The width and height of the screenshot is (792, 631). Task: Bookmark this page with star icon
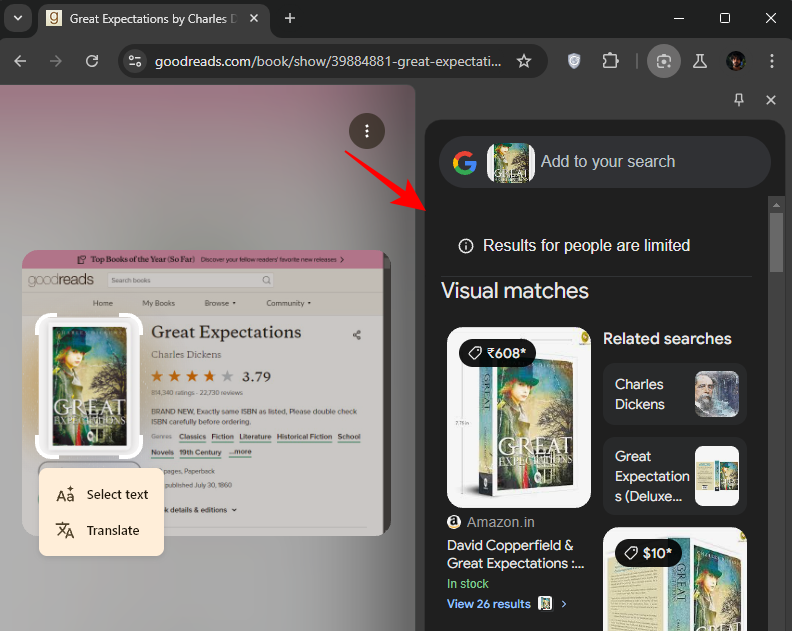coord(523,61)
